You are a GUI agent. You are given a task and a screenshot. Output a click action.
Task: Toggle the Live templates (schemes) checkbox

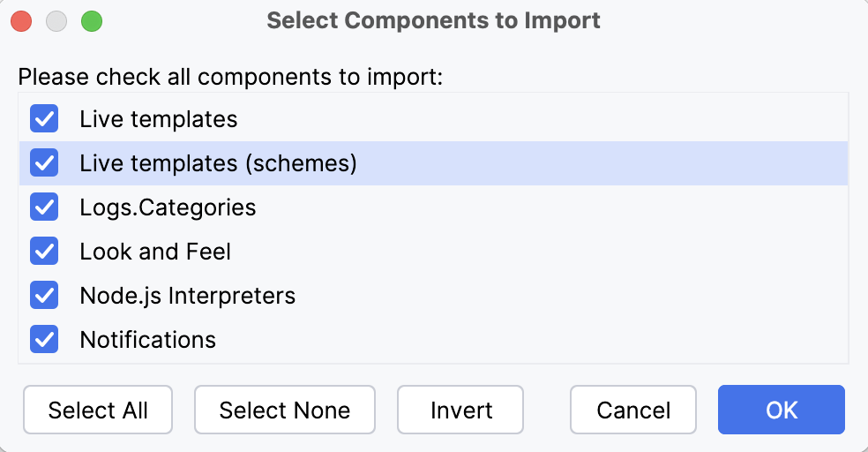click(x=44, y=163)
